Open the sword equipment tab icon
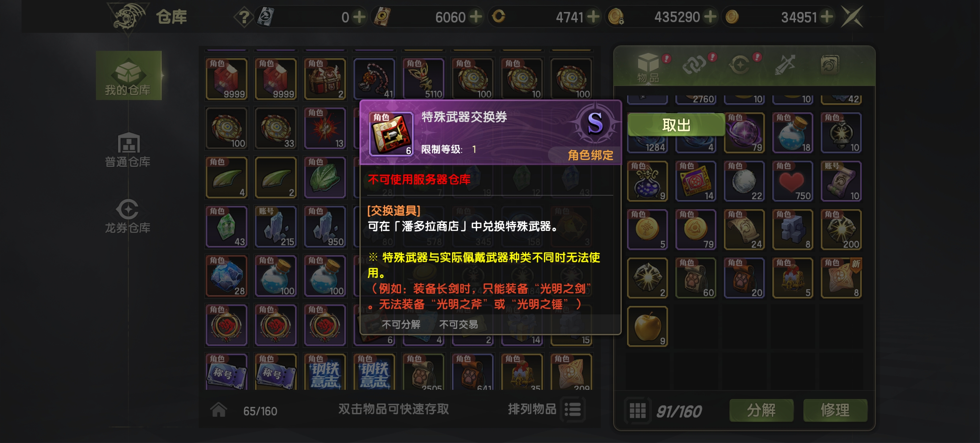Image resolution: width=980 pixels, height=443 pixels. [785, 64]
